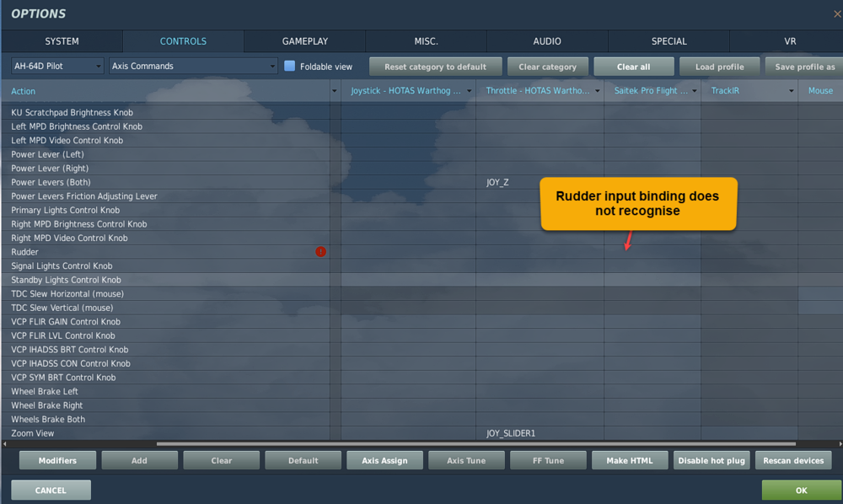Open the Axis Commands category dropdown
This screenshot has height=504, width=843.
pos(192,65)
